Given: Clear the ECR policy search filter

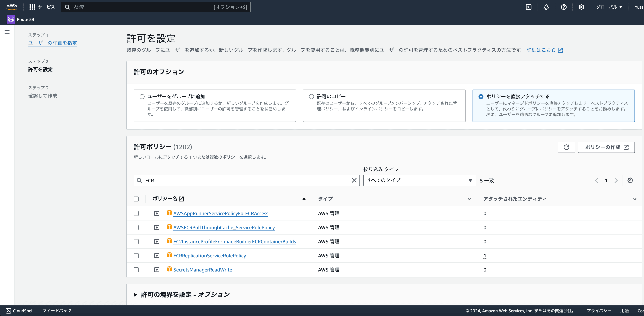Looking at the screenshot, I should 354,180.
